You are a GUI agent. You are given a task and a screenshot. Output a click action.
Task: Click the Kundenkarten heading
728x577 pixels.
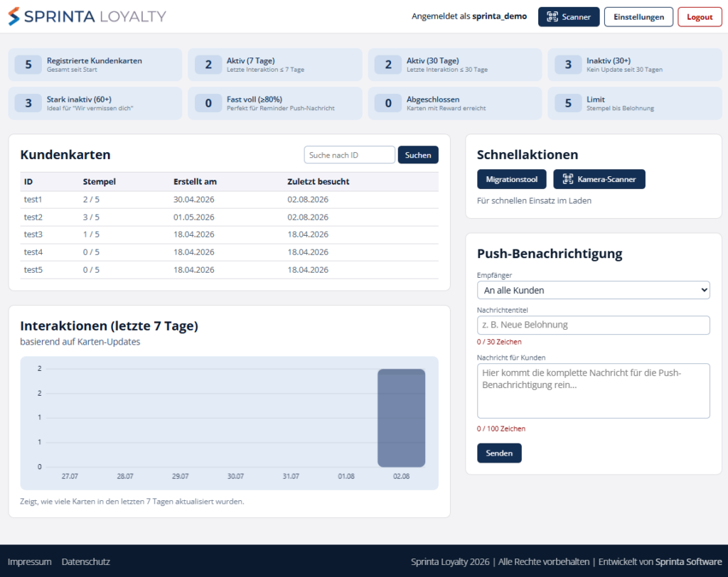(65, 155)
